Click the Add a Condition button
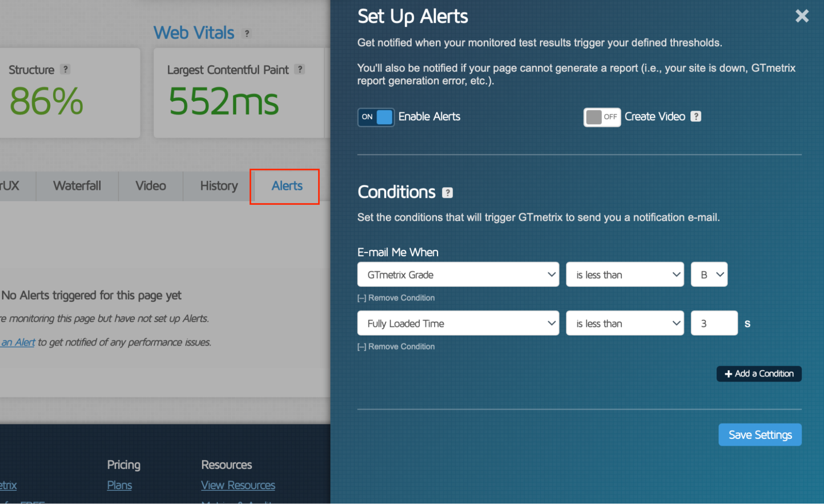 [759, 374]
